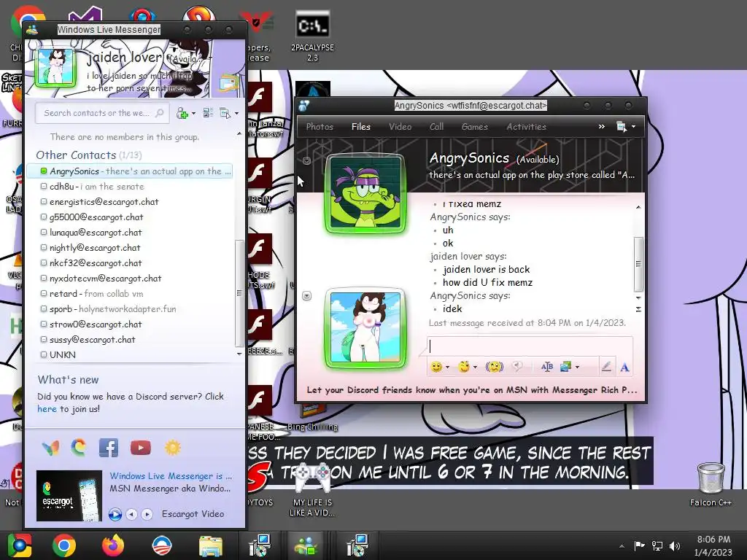The image size is (747, 560).
Task: Open Games in the chat toolbar
Action: coord(474,127)
